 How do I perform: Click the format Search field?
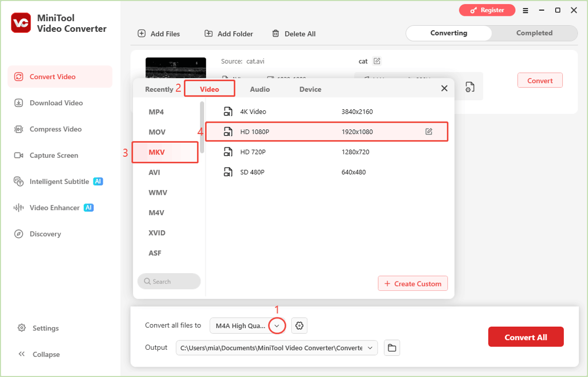tap(169, 281)
